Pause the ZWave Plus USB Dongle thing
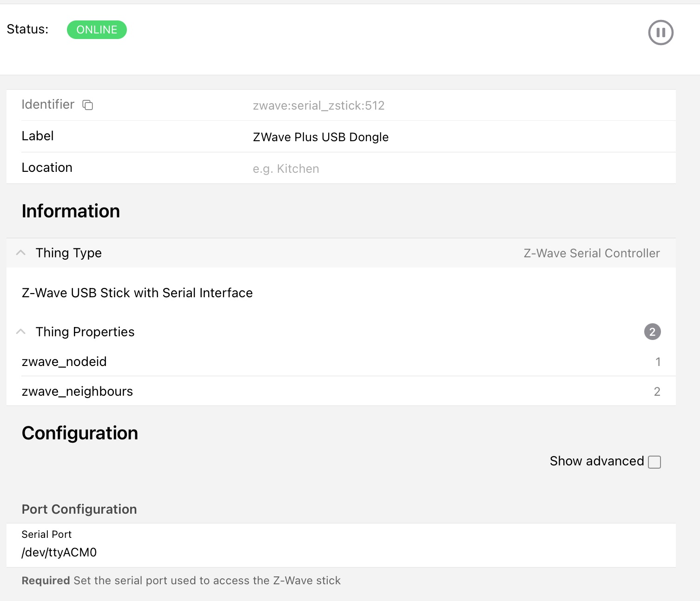The width and height of the screenshot is (700, 601). click(660, 33)
